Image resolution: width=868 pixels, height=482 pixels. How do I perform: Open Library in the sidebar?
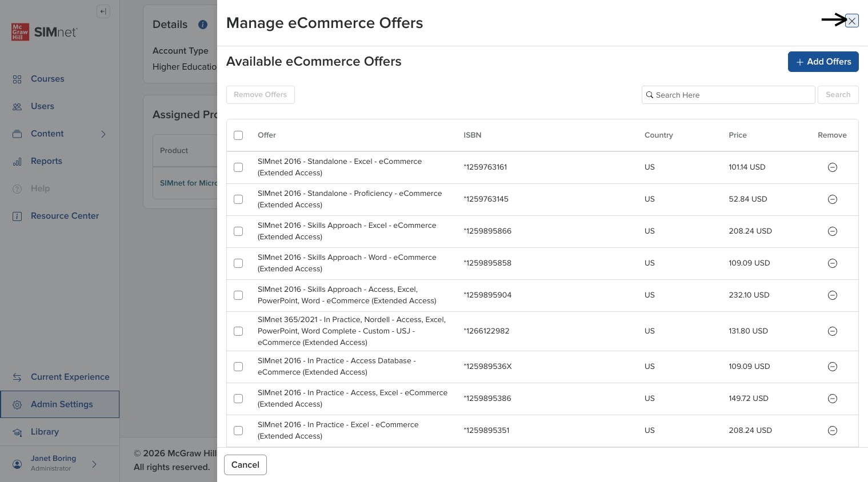tap(45, 432)
